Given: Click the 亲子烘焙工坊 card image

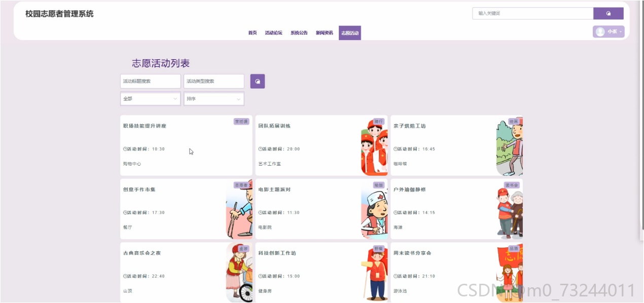Looking at the screenshot, I should click(x=510, y=147).
